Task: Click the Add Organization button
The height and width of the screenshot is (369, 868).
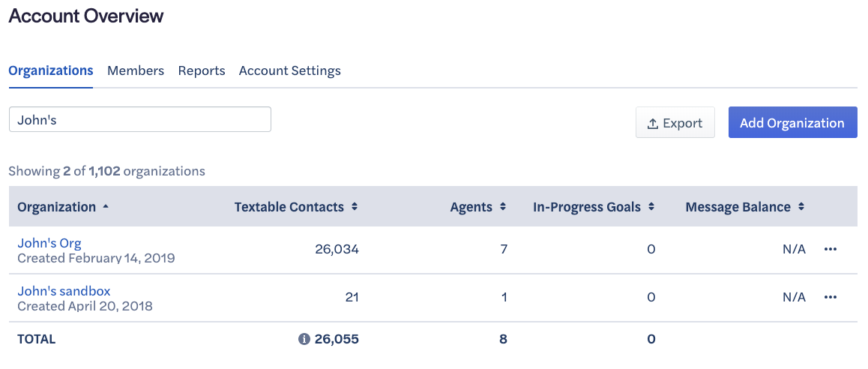Action: click(x=792, y=122)
